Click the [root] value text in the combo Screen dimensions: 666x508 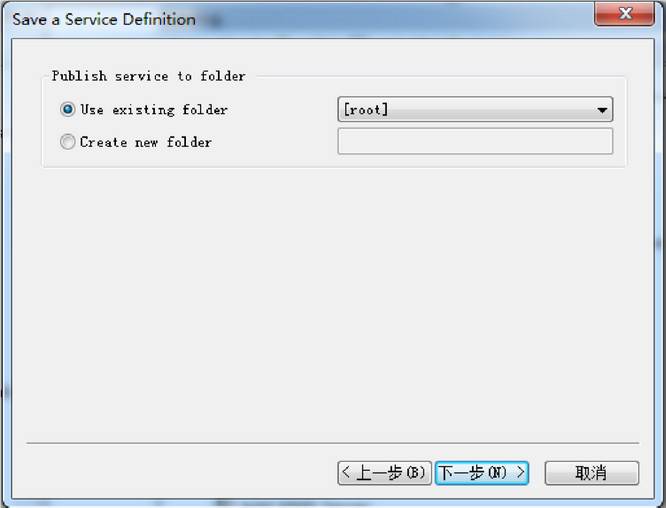tap(366, 110)
